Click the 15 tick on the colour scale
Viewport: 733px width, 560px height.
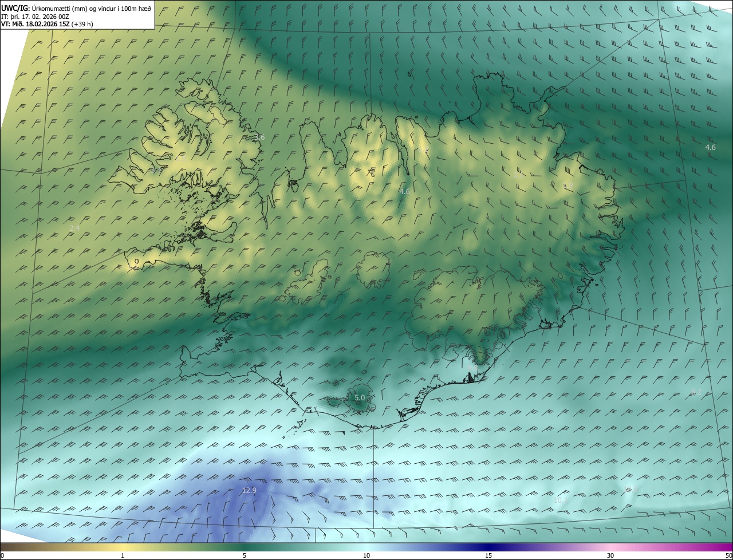488,555
